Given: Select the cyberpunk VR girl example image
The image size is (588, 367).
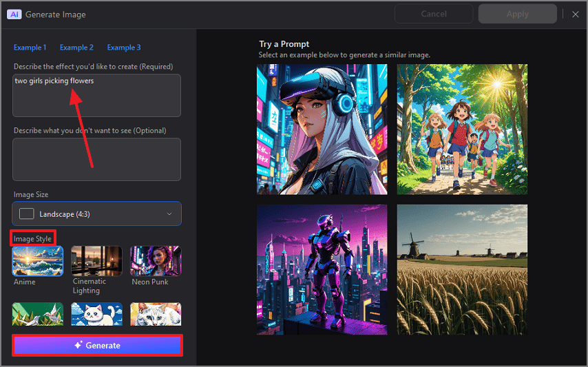Looking at the screenshot, I should click(322, 129).
